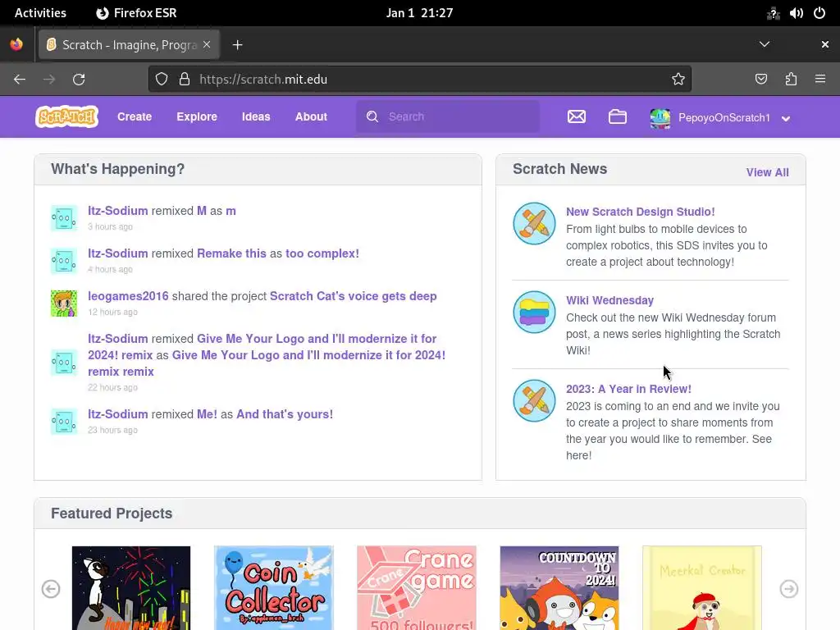Click the Wiki Wednesday news icon

coord(534,312)
